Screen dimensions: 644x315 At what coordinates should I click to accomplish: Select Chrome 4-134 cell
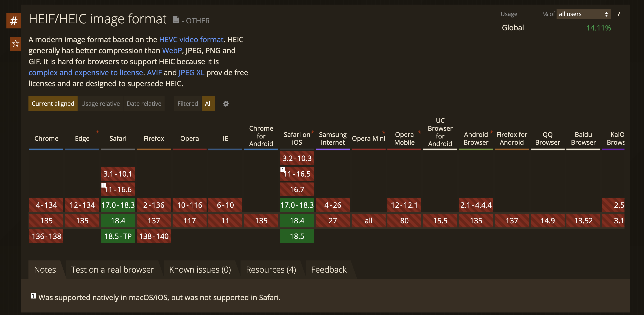tap(46, 205)
